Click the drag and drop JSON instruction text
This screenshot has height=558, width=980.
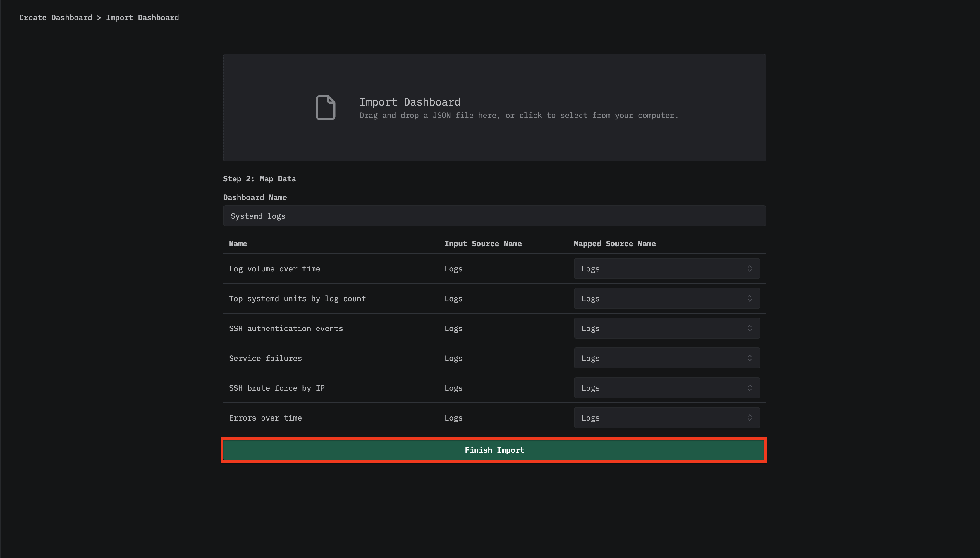[x=519, y=115]
